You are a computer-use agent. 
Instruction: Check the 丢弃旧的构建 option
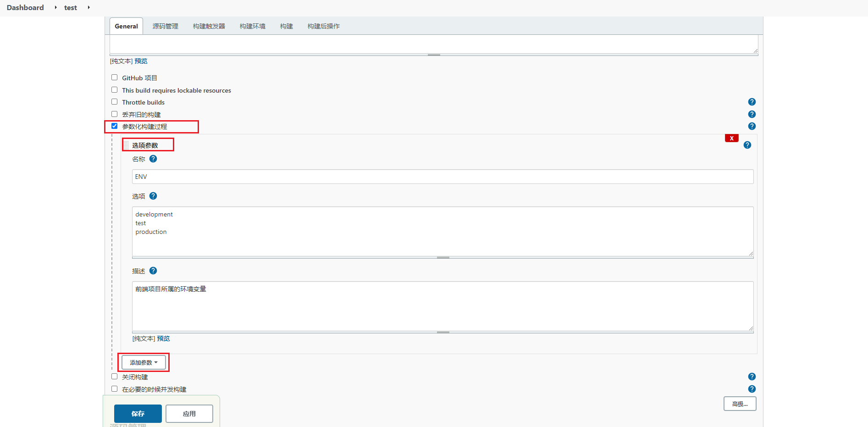(115, 114)
